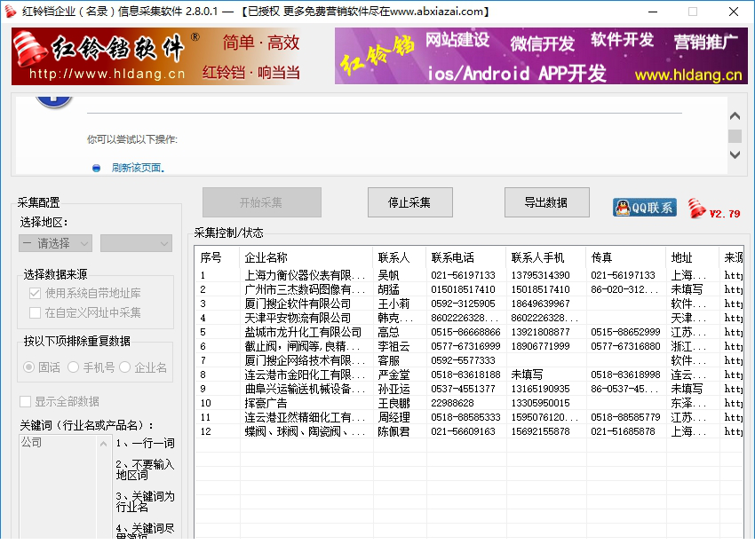Sort by the 企业名称 column header

(306, 257)
